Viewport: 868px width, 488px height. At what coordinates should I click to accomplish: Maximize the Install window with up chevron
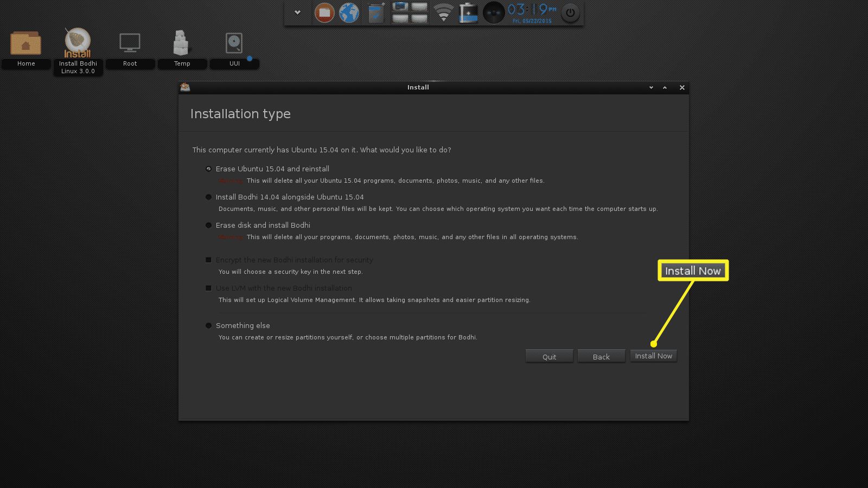665,87
